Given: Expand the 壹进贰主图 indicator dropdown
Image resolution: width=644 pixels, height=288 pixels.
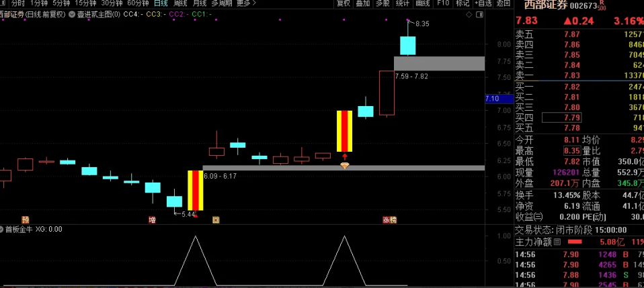Looking at the screenshot, I should coord(73,13).
